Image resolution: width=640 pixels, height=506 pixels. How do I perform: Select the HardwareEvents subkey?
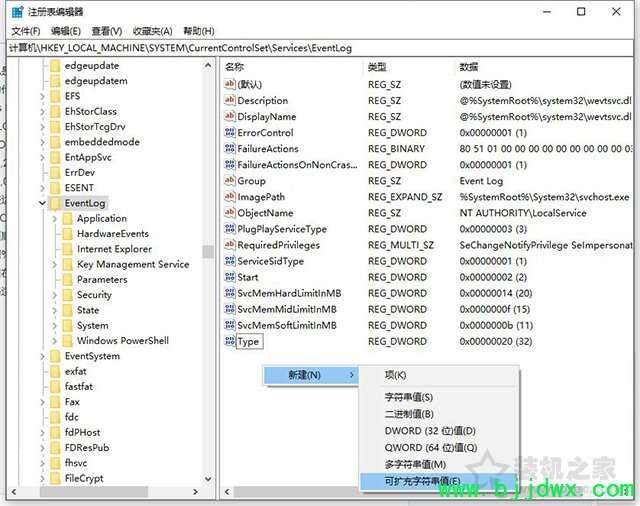click(x=113, y=233)
